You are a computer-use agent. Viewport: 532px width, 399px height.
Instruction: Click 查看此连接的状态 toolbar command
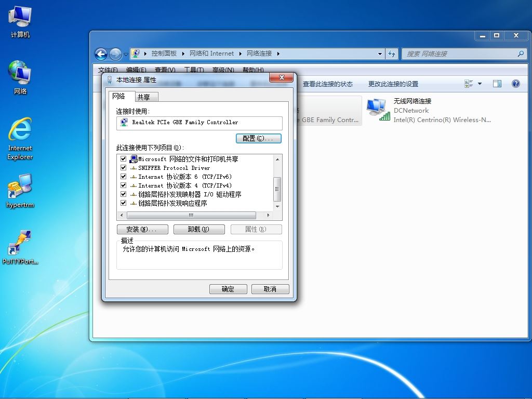click(328, 84)
